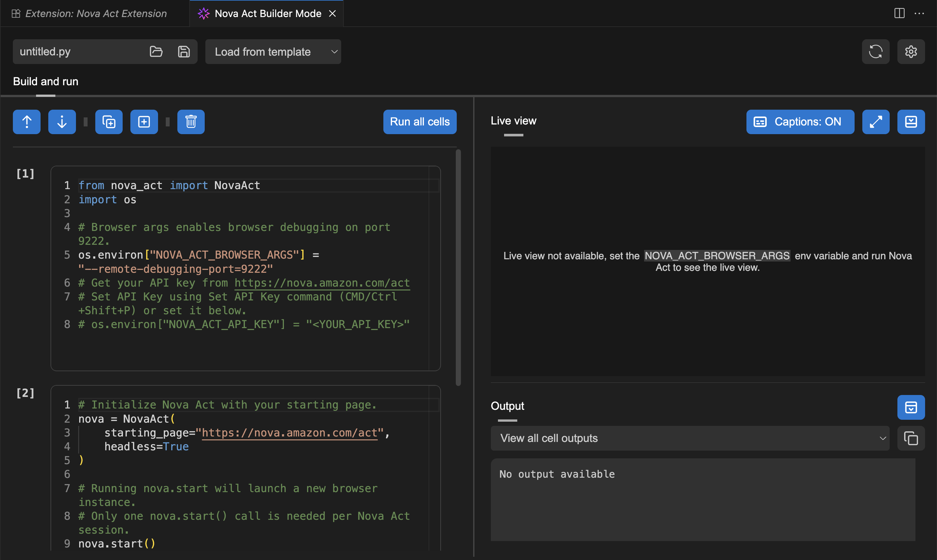Duplicate the selected cell with the copy-plus icon
The width and height of the screenshot is (937, 560).
(x=109, y=122)
